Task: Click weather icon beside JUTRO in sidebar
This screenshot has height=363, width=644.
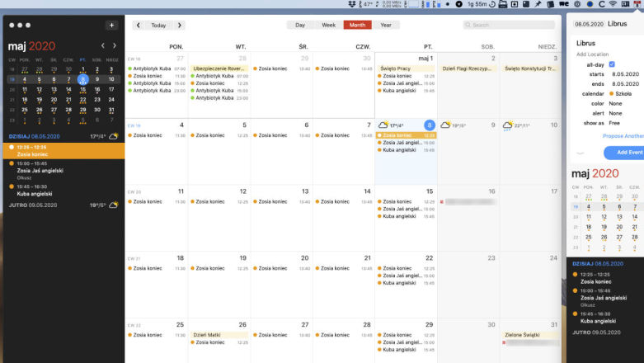Action: point(114,205)
